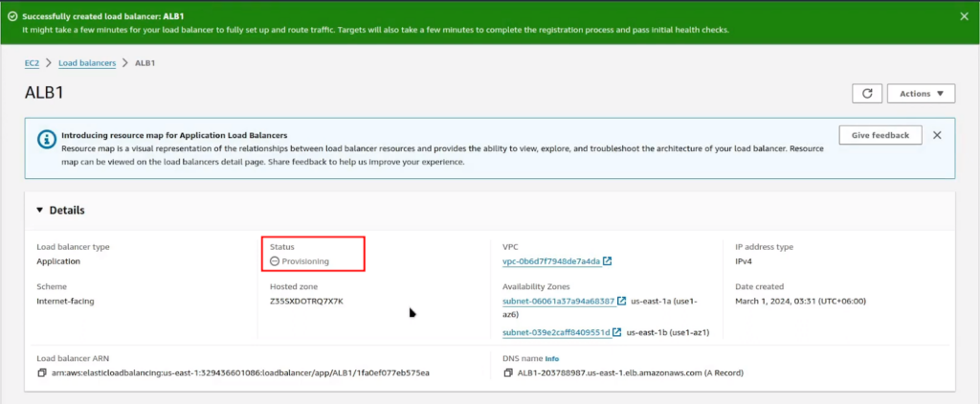Click the success checkmark icon in banner
The height and width of the screenshot is (404, 980).
pyautogui.click(x=12, y=16)
